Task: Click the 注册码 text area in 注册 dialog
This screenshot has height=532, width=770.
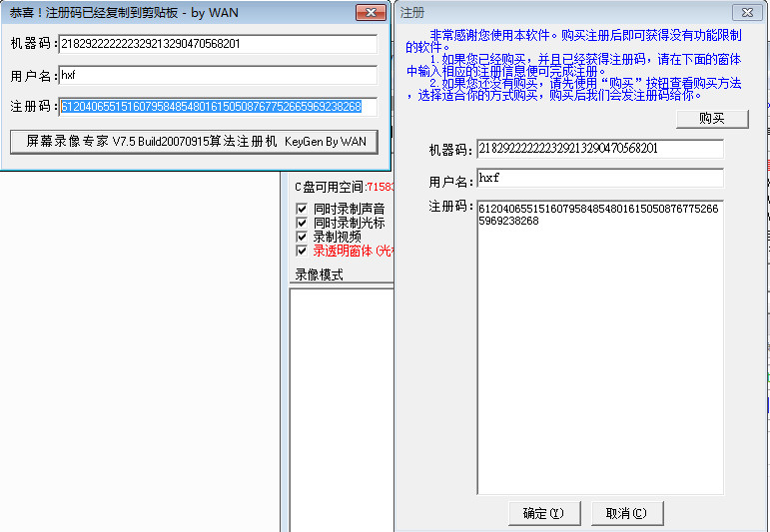Action: [x=599, y=347]
